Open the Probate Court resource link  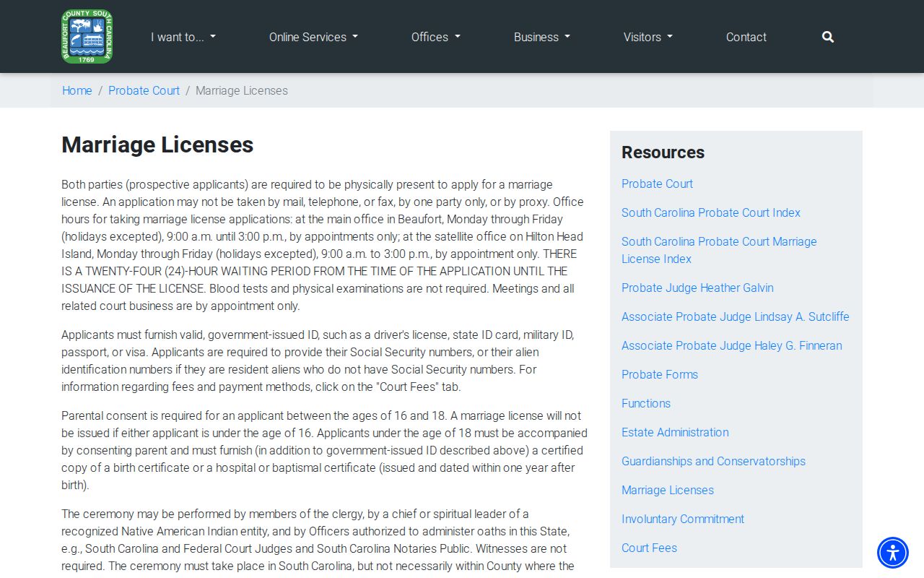[657, 184]
